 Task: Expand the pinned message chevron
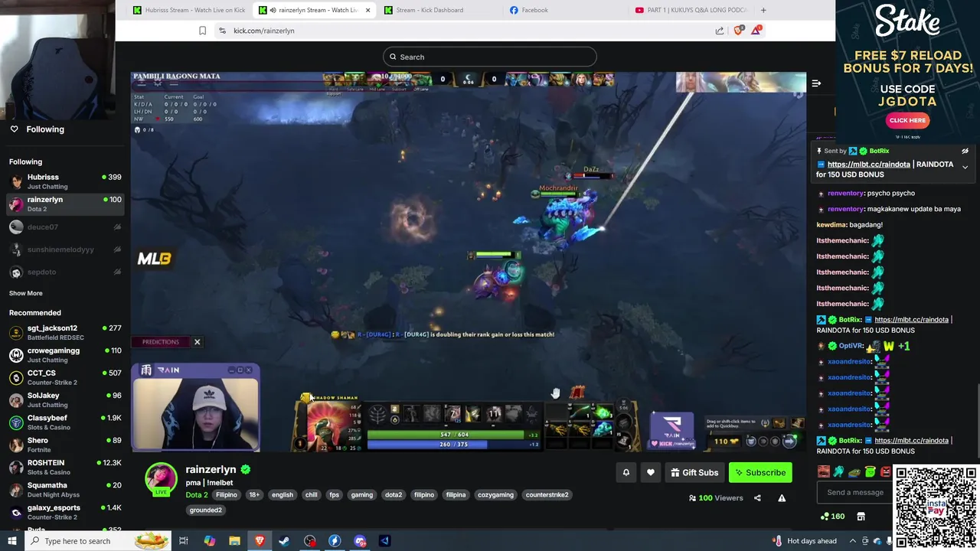point(965,167)
